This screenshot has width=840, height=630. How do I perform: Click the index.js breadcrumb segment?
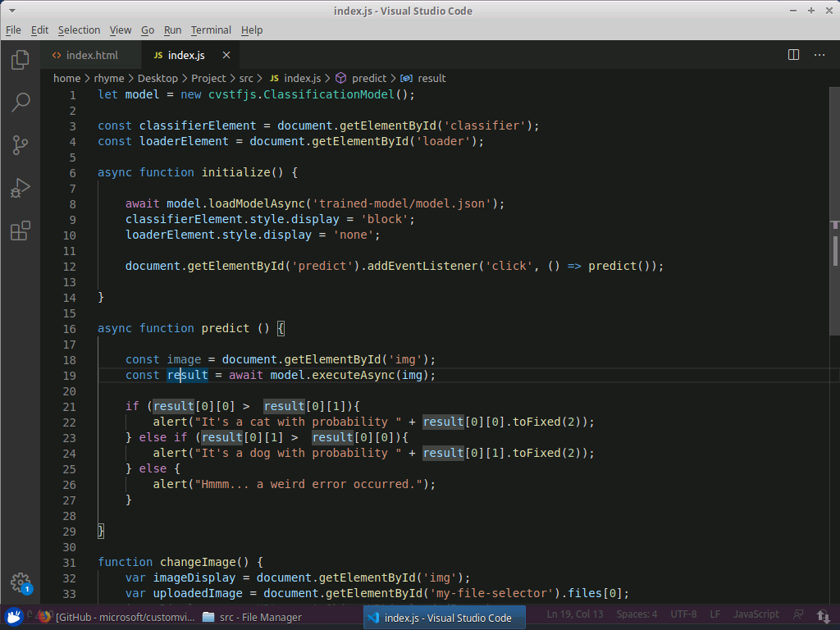(295, 78)
